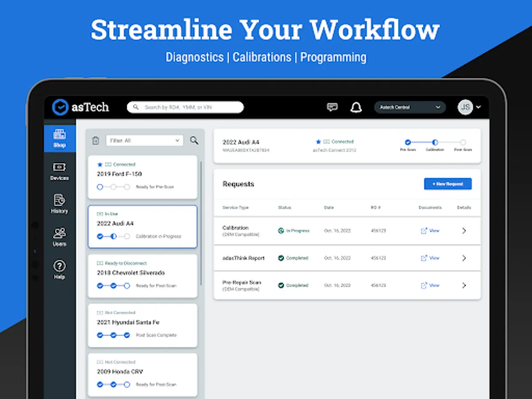Click the In Progress status icon for Calibration

click(x=281, y=231)
